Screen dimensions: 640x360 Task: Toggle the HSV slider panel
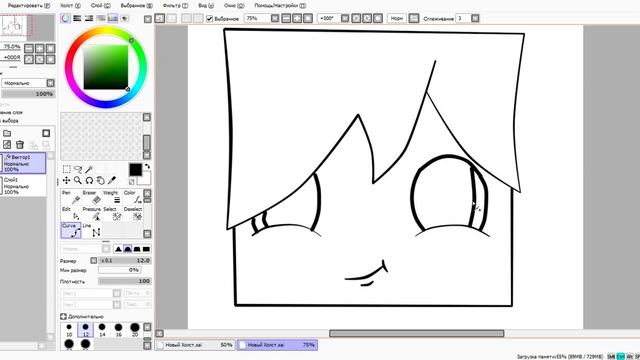89,18
